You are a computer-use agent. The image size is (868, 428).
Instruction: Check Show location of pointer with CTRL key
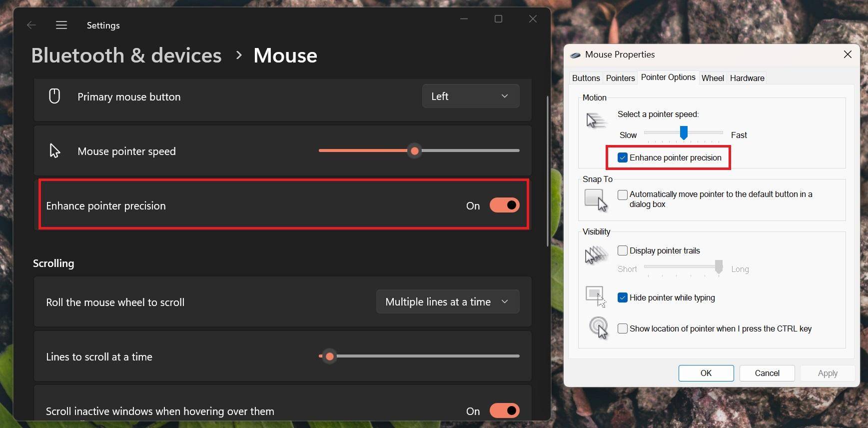(623, 328)
